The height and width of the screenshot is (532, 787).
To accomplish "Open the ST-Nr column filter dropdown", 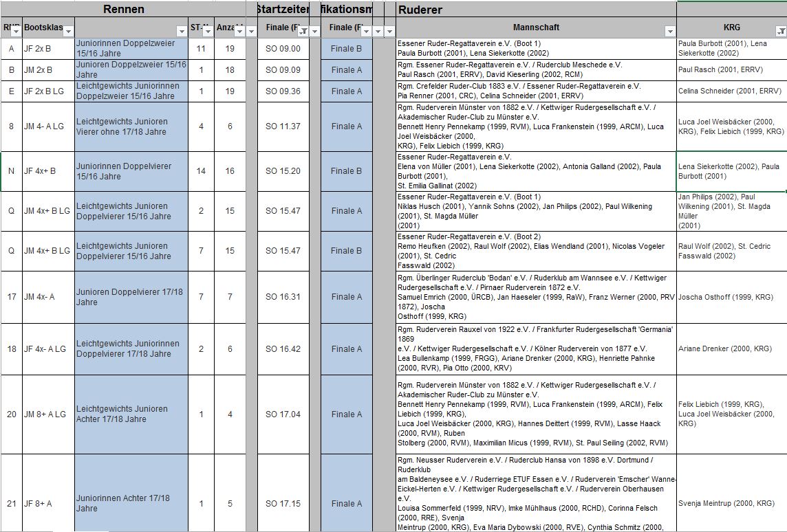I will pyautogui.click(x=207, y=31).
